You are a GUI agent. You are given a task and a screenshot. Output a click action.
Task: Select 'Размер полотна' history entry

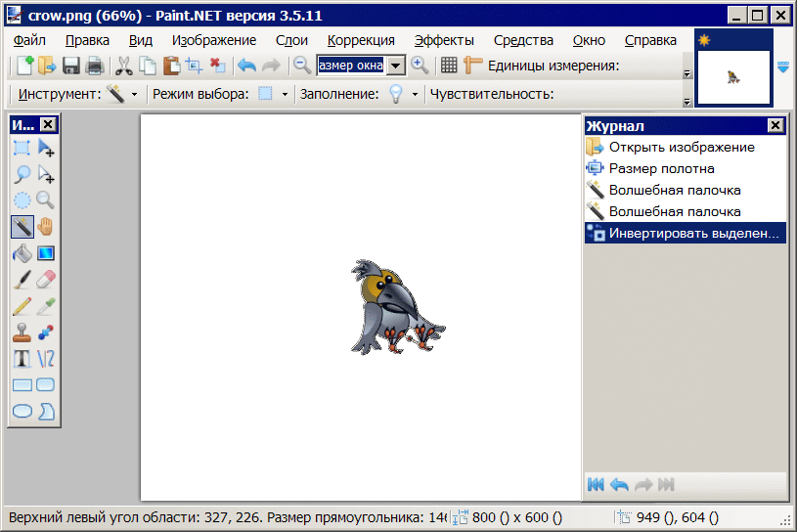tap(661, 168)
